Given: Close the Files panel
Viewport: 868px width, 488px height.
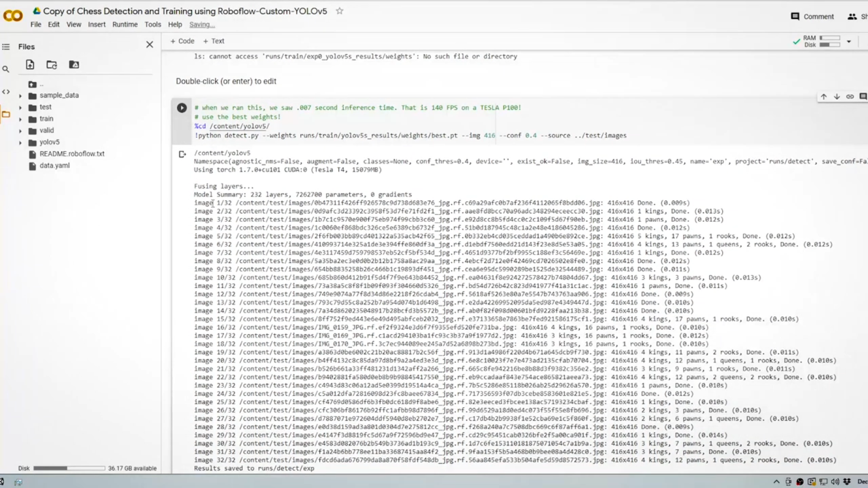Looking at the screenshot, I should tap(150, 44).
